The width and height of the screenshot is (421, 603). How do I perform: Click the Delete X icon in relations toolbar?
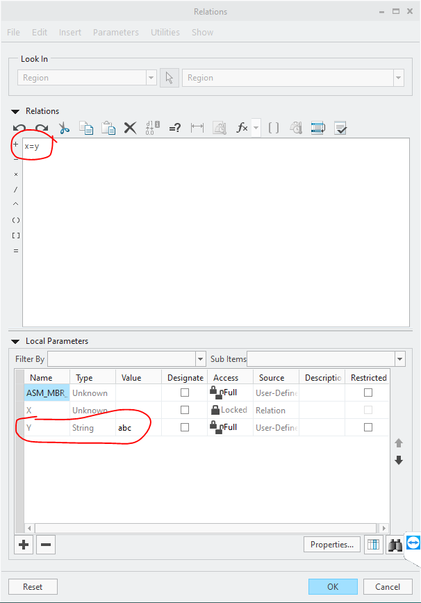point(130,128)
